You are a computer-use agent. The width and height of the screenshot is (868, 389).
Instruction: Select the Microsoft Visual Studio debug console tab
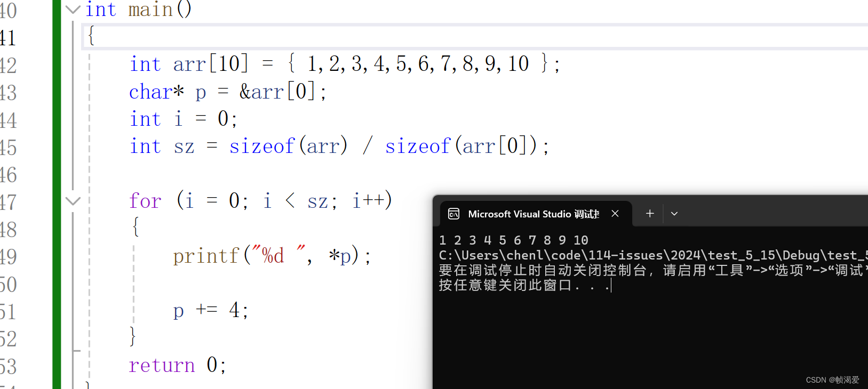point(536,214)
